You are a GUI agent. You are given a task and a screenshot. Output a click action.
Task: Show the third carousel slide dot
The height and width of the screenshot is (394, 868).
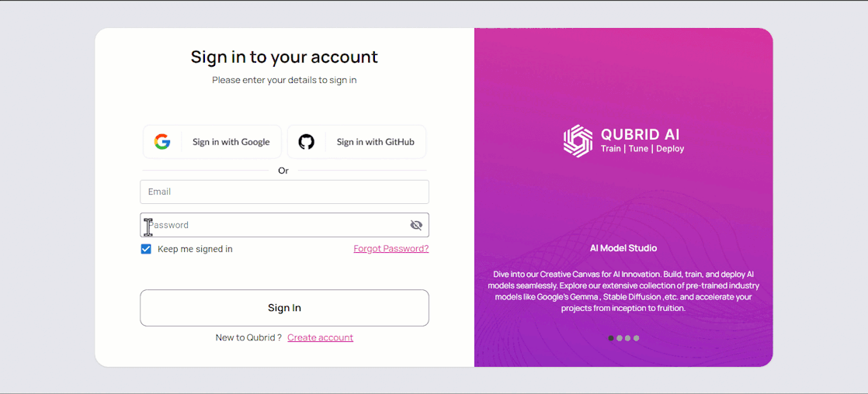(x=628, y=338)
